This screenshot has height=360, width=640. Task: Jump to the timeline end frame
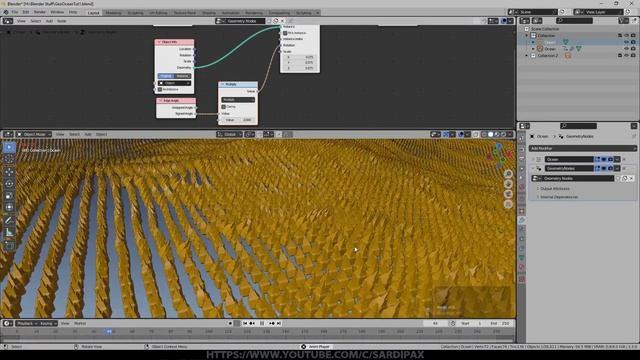[x=279, y=323]
